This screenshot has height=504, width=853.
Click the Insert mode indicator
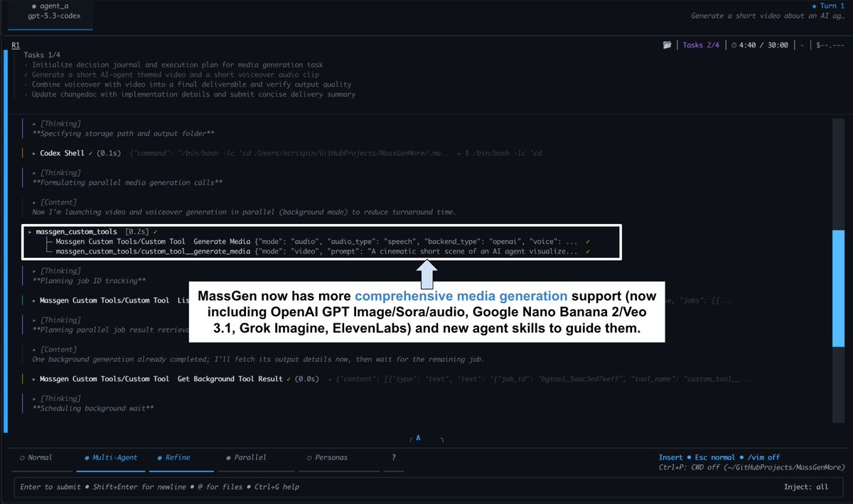point(670,458)
